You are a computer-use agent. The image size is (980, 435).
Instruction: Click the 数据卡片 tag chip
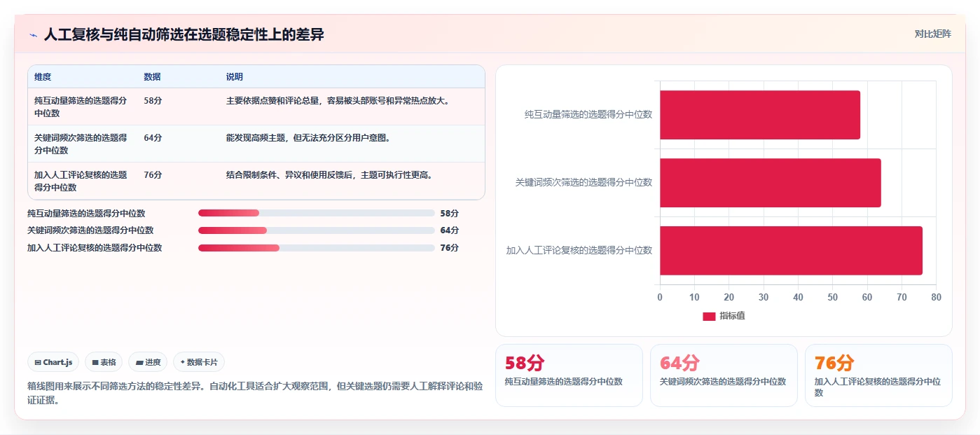pos(199,362)
